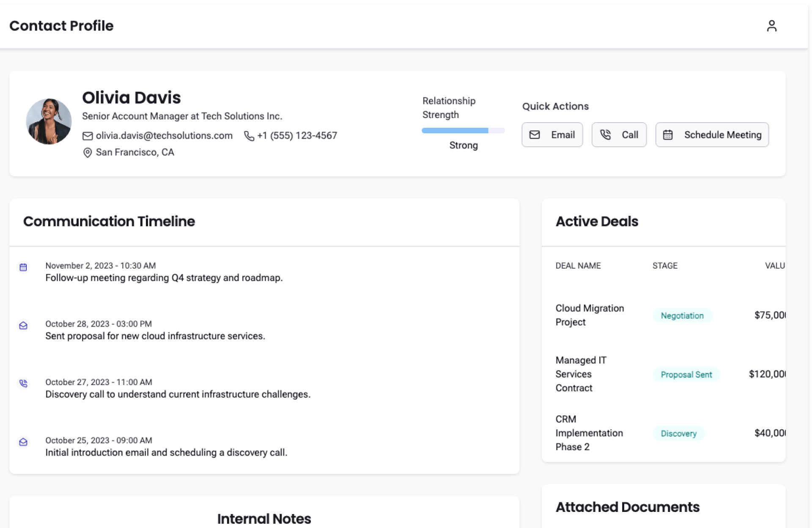Click the envelope icon beside the email address
This screenshot has width=812, height=528.
click(87, 136)
